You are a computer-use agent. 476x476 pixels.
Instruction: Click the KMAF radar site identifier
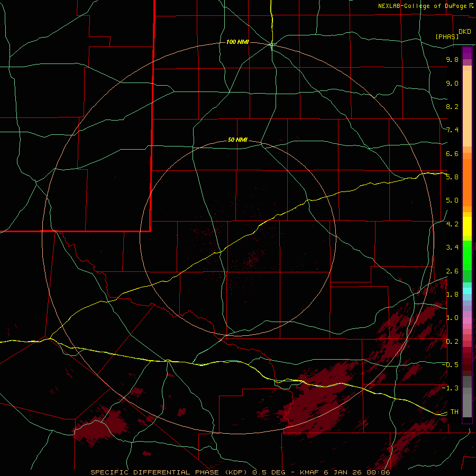coord(309,472)
